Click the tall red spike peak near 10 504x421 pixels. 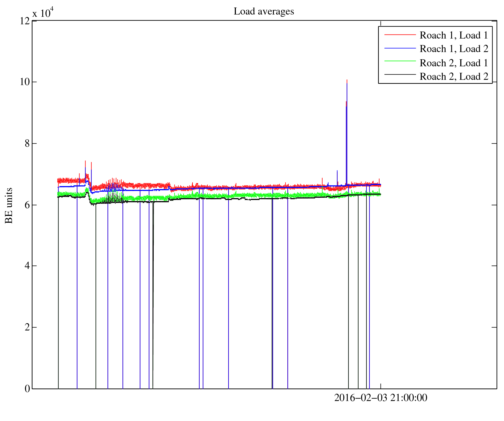pos(347,81)
